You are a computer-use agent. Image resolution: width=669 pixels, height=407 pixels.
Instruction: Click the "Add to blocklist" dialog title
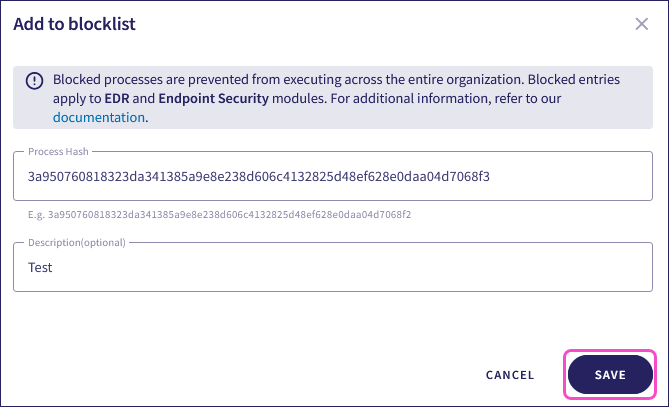pos(74,24)
